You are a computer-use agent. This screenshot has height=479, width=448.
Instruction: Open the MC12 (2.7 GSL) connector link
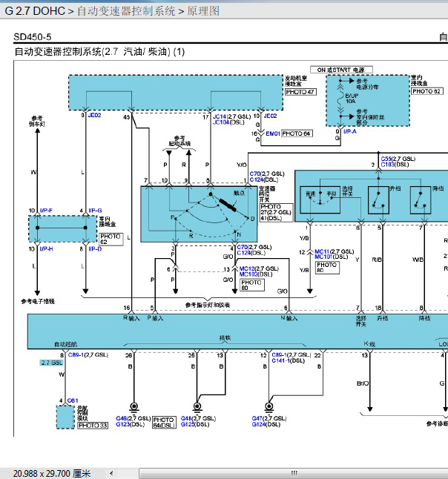point(247,268)
